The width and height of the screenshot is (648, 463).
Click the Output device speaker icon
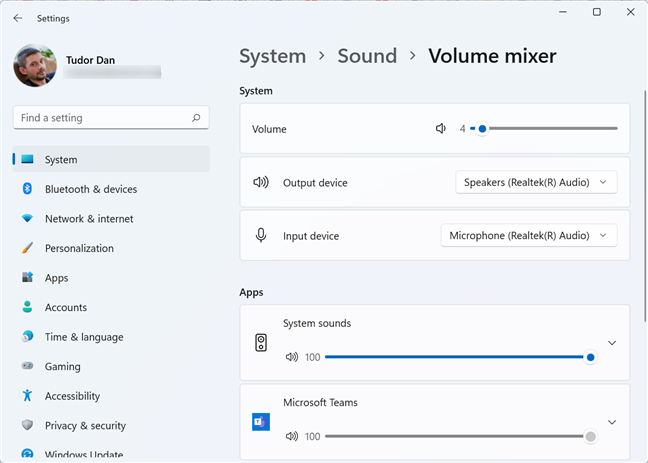tap(261, 182)
